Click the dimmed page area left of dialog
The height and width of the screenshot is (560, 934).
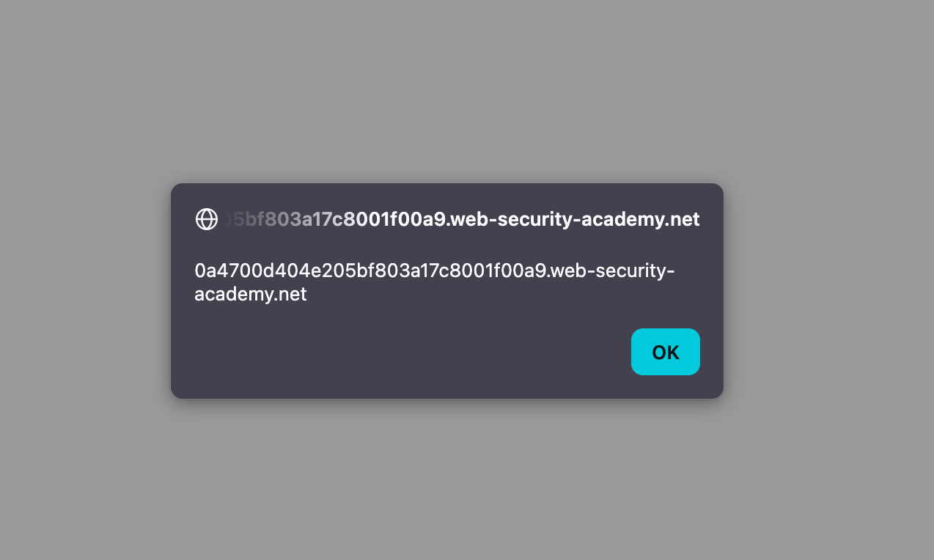(x=81, y=293)
